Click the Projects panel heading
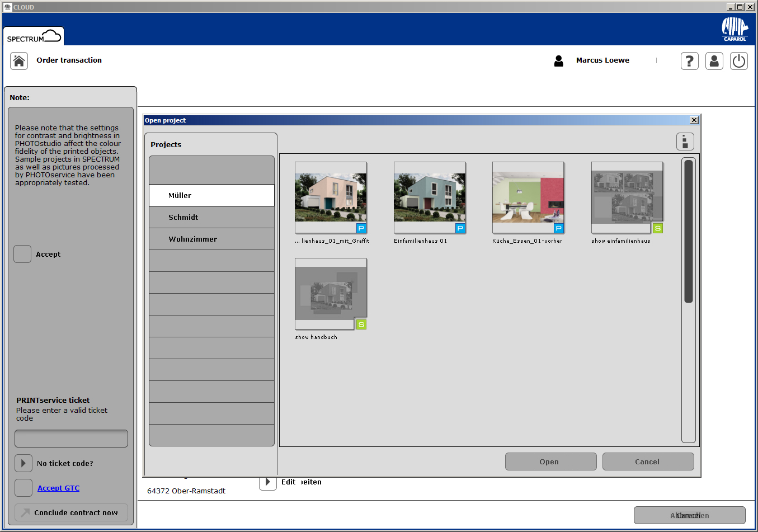 [x=166, y=145]
